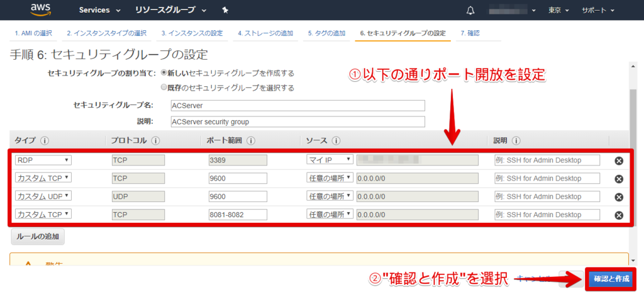
Task: Select 既存のセキュリティグループを選択する radio
Action: point(164,87)
